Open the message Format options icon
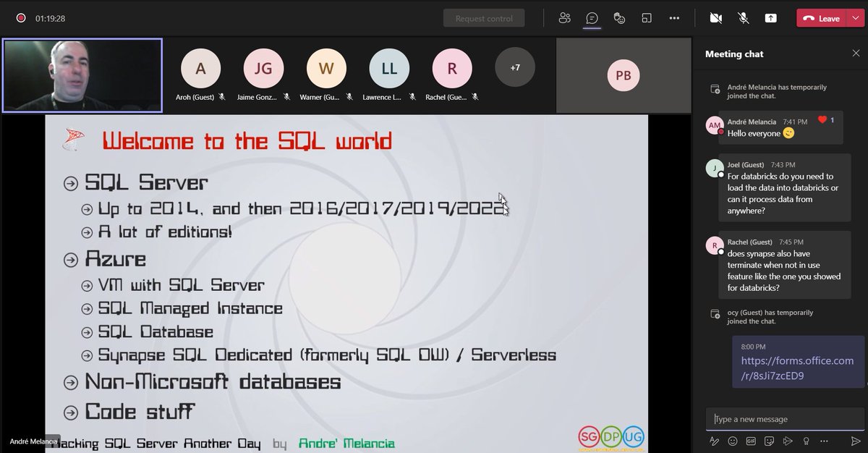The height and width of the screenshot is (453, 868). 714,441
